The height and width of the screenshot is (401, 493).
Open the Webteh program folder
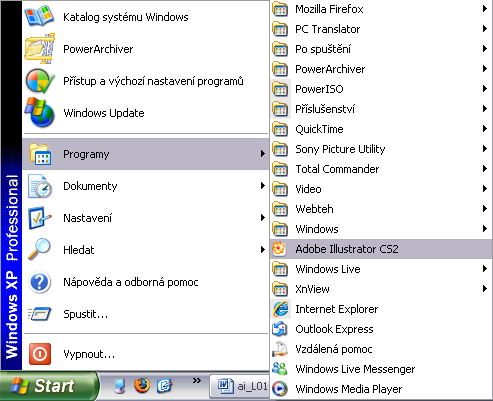point(381,209)
